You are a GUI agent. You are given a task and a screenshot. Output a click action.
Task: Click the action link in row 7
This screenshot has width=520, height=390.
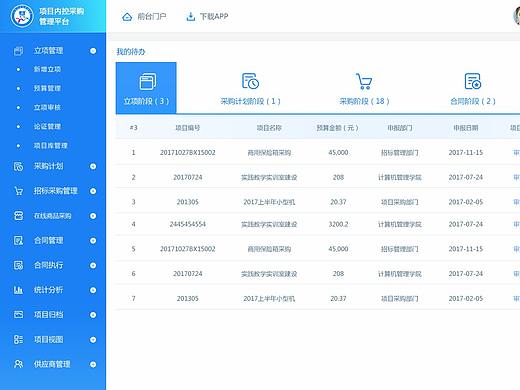tap(516, 298)
